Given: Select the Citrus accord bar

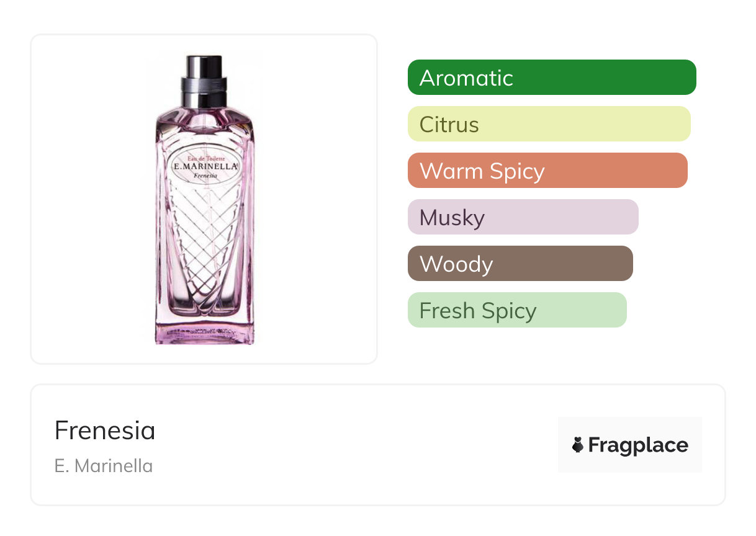Looking at the screenshot, I should 549,124.
